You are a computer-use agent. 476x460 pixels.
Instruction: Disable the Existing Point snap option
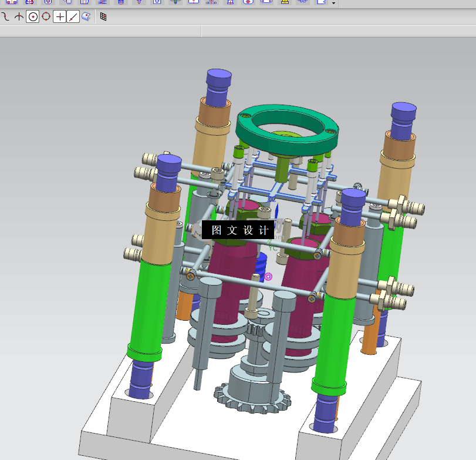coord(60,16)
